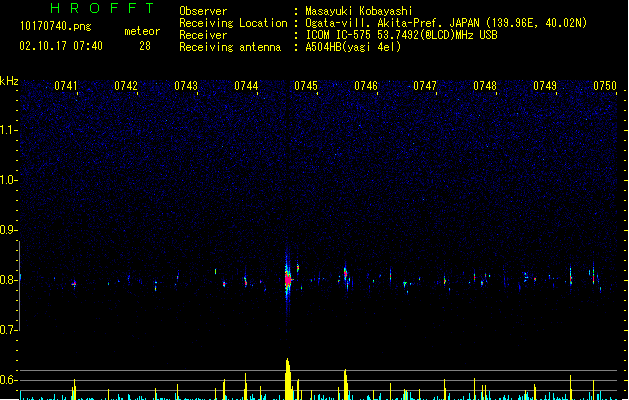Click the antenna A504HB(yagi 4el) text
The width and height of the screenshot is (629, 400).
click(x=353, y=47)
